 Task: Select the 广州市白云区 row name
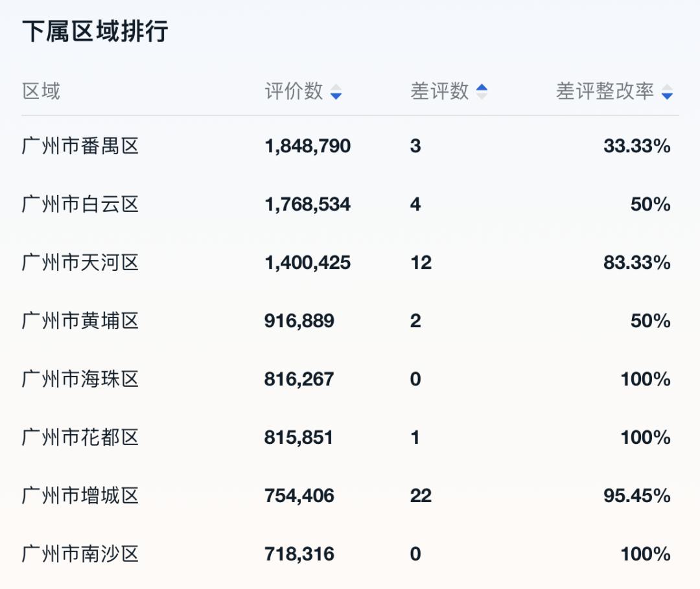(x=80, y=204)
